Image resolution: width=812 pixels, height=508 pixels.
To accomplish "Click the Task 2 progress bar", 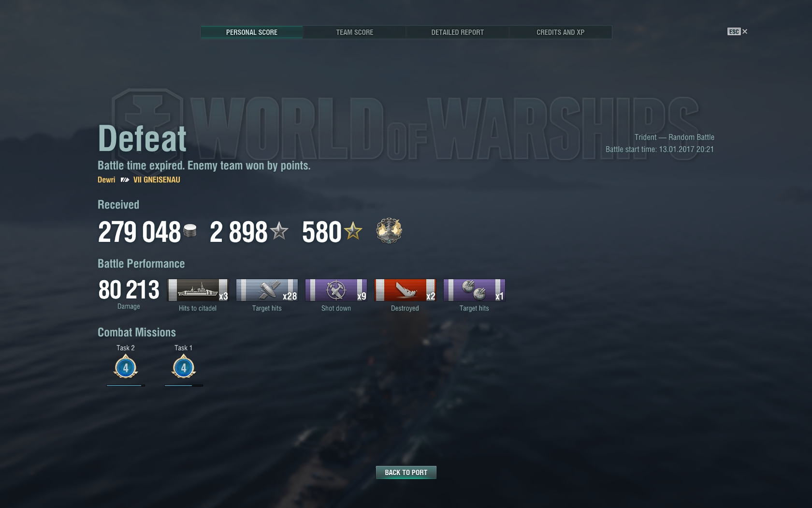I will (126, 386).
